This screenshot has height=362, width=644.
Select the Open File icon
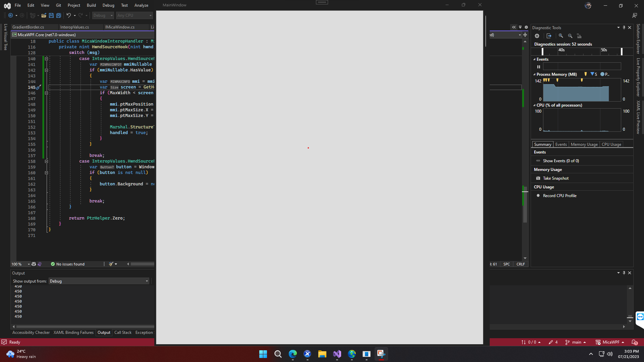coord(44,15)
